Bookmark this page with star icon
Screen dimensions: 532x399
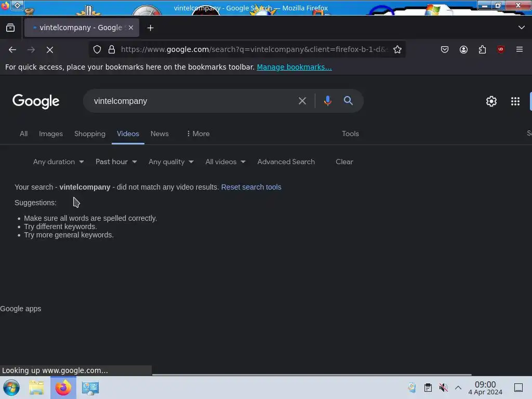397,49
